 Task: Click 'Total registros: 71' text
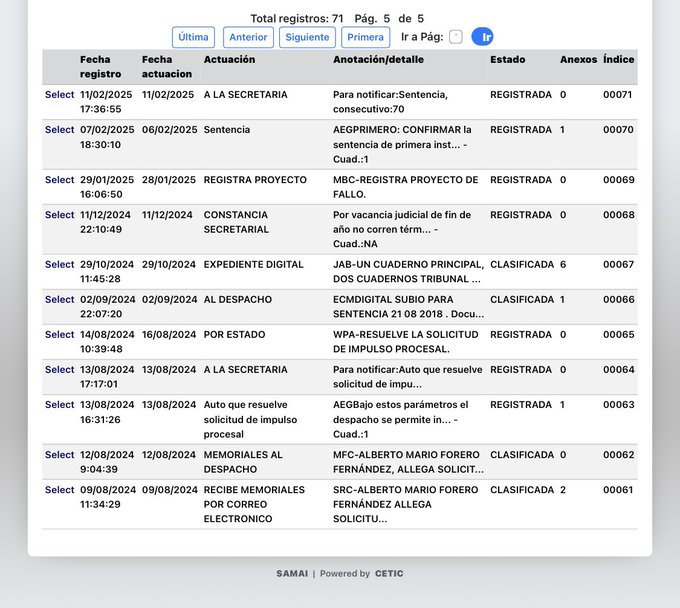[297, 19]
